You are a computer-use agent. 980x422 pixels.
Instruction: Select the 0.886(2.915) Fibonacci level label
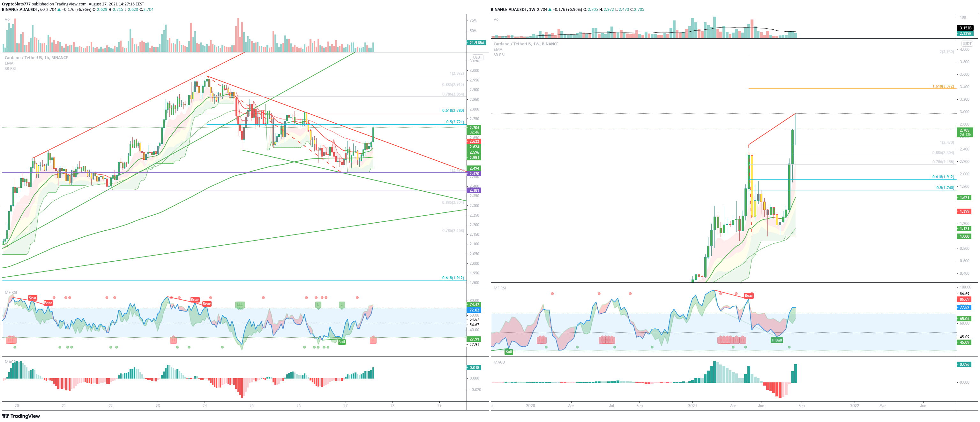click(453, 85)
